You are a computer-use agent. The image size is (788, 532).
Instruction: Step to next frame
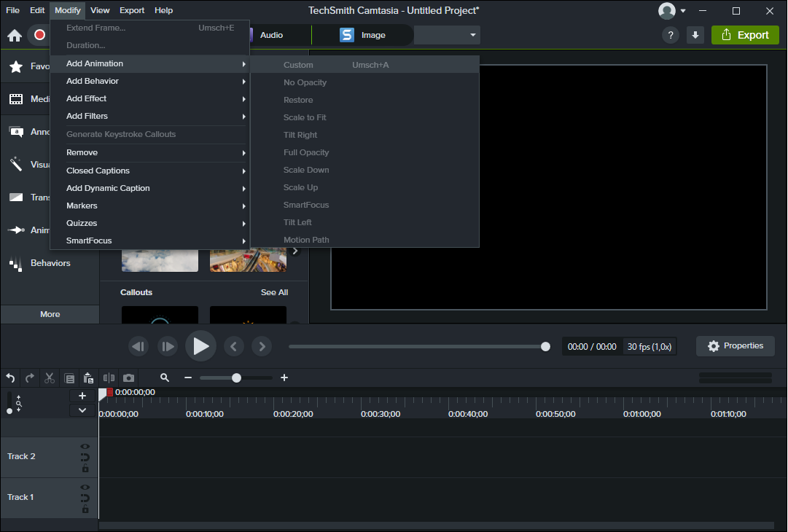pyautogui.click(x=168, y=347)
